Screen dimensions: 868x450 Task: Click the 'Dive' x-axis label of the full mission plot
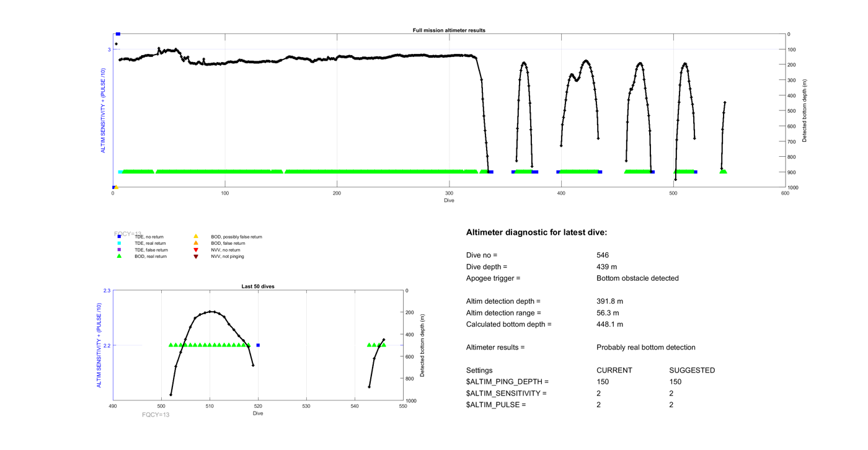(x=449, y=200)
